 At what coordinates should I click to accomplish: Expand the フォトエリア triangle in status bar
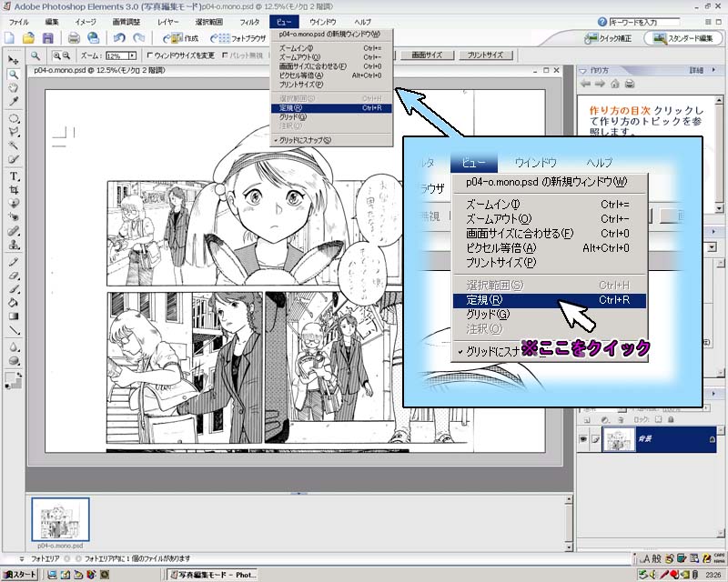tap(21, 558)
